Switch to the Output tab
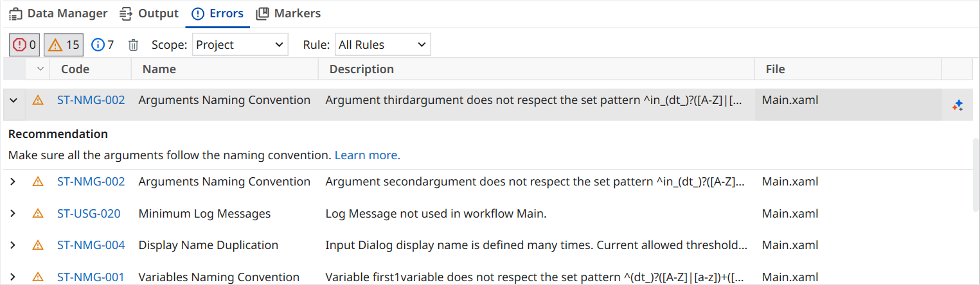This screenshot has height=285, width=980. tap(149, 13)
